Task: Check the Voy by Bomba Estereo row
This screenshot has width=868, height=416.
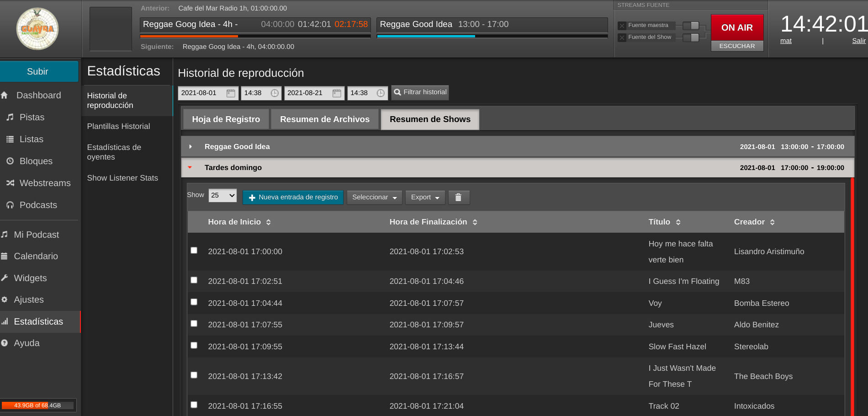Action: coord(194,302)
